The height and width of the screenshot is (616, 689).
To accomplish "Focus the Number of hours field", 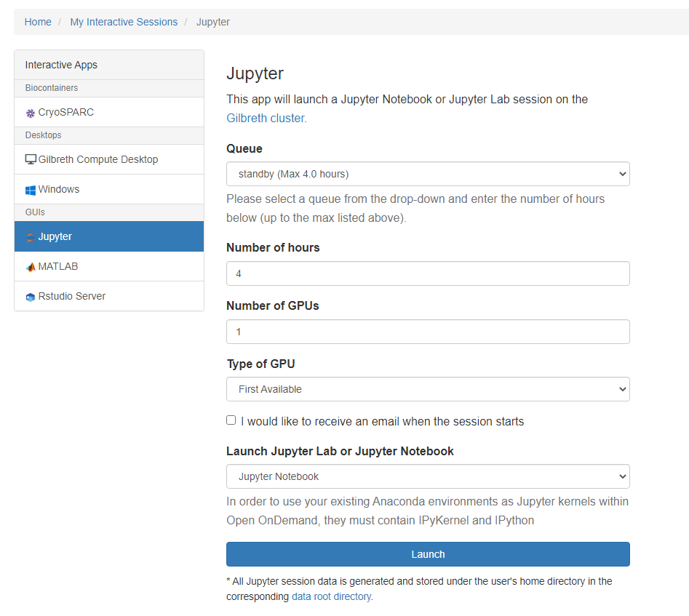I will pyautogui.click(x=428, y=273).
